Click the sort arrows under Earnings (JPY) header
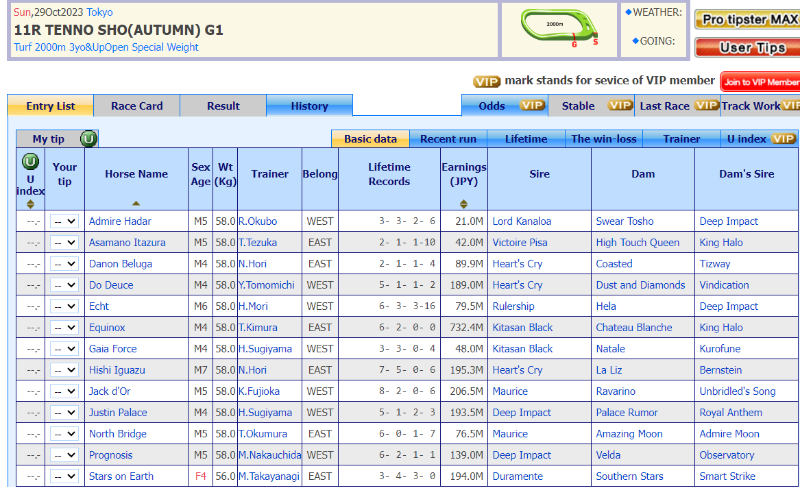 (463, 203)
